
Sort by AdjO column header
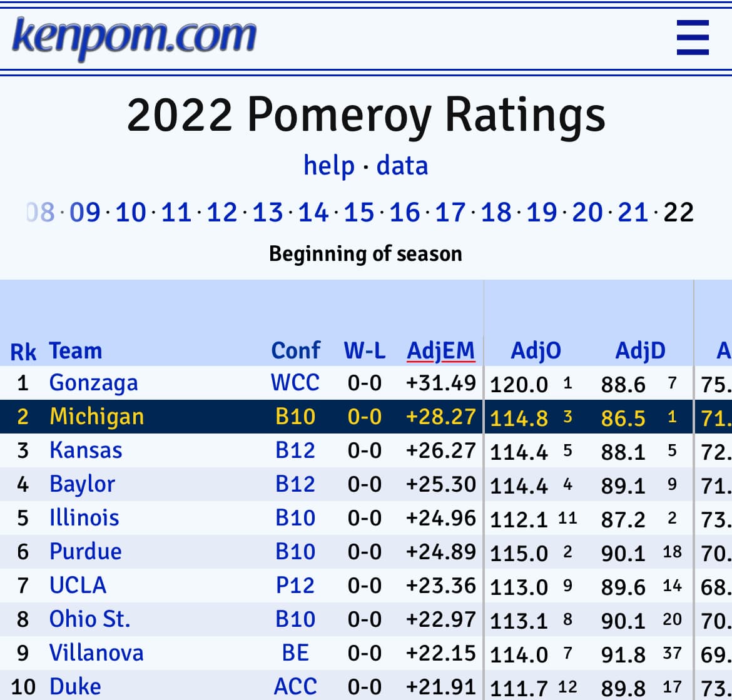536,351
